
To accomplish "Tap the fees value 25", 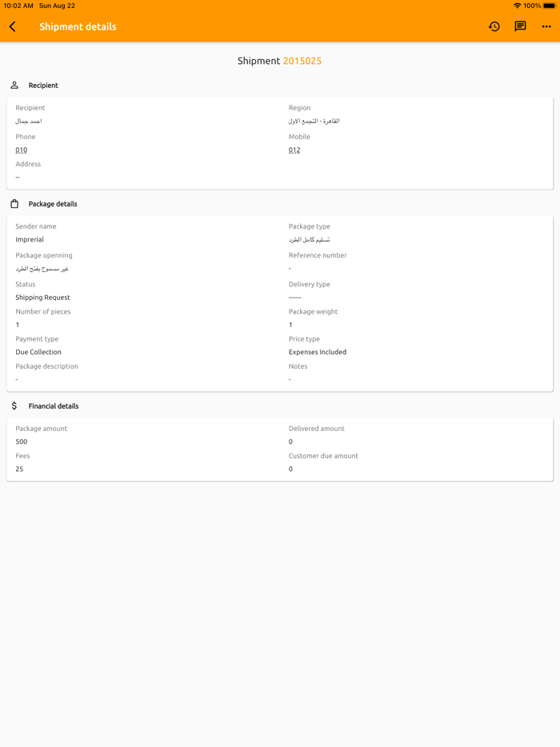I will pyautogui.click(x=19, y=469).
